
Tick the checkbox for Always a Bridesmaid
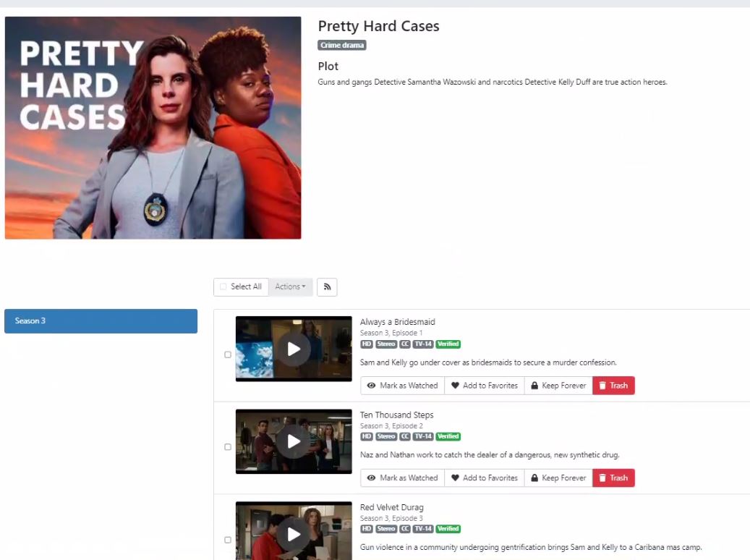[228, 355]
